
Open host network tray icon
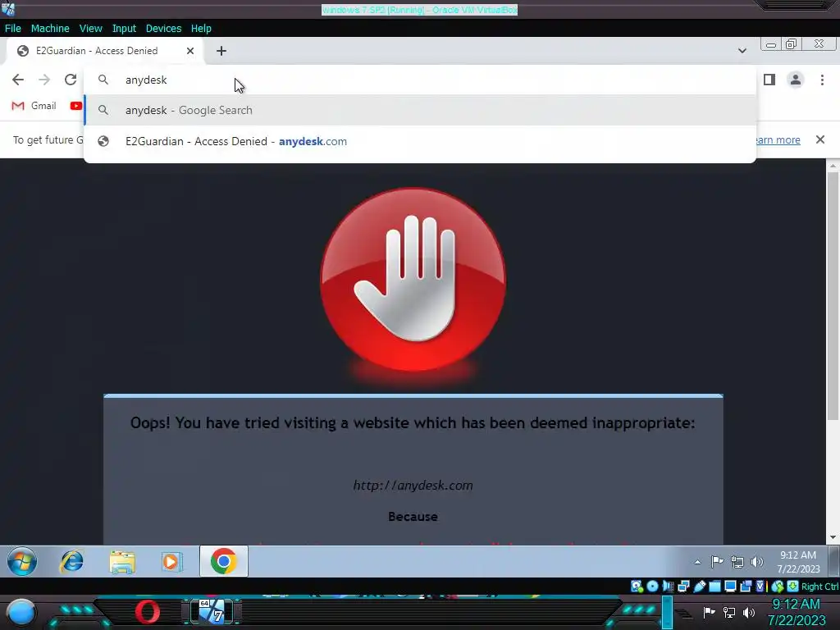(729, 612)
